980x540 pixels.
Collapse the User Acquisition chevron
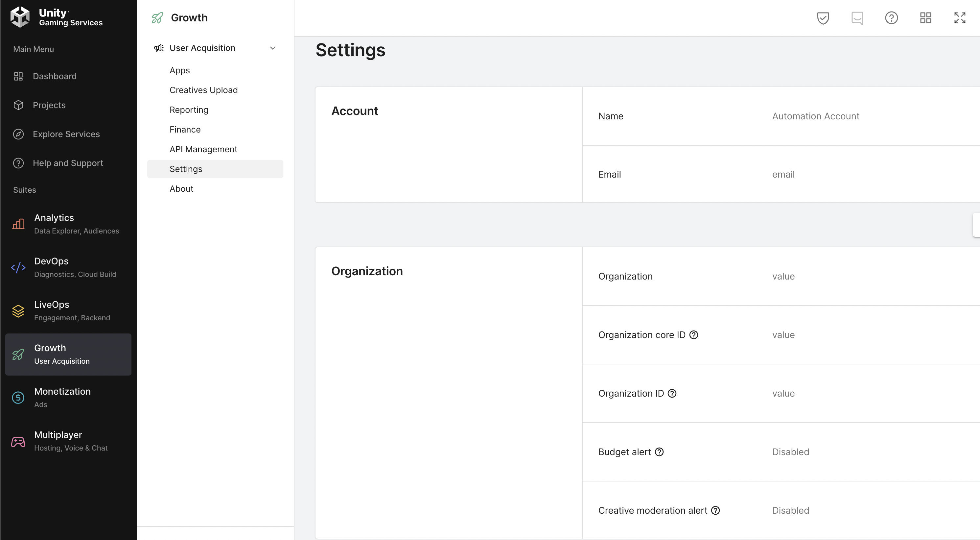pyautogui.click(x=273, y=48)
